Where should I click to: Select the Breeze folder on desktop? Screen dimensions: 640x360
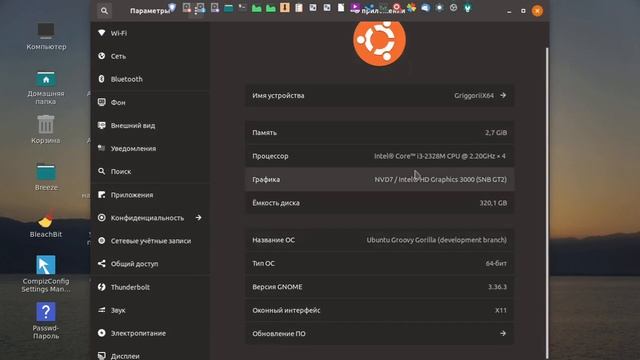click(x=46, y=177)
